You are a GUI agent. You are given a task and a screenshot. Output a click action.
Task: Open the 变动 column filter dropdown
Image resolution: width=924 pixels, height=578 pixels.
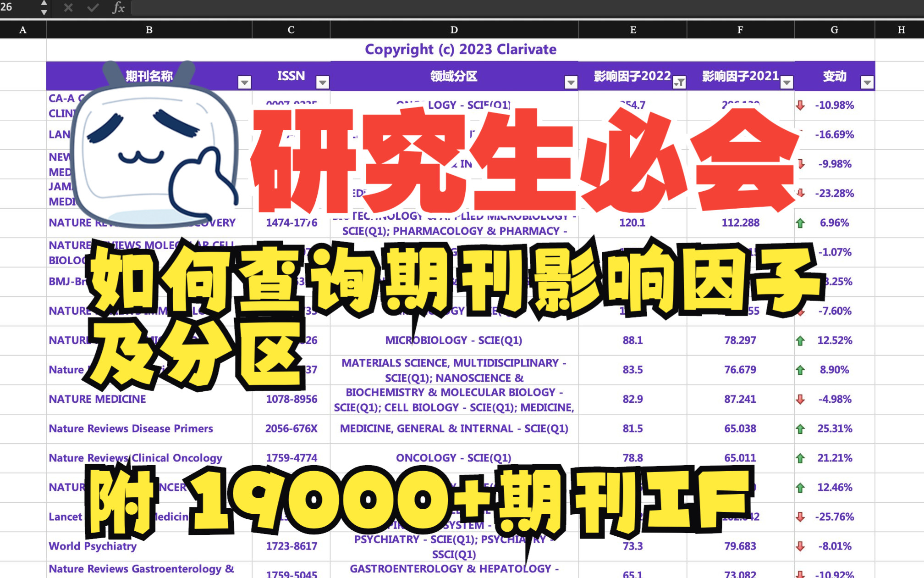click(866, 83)
